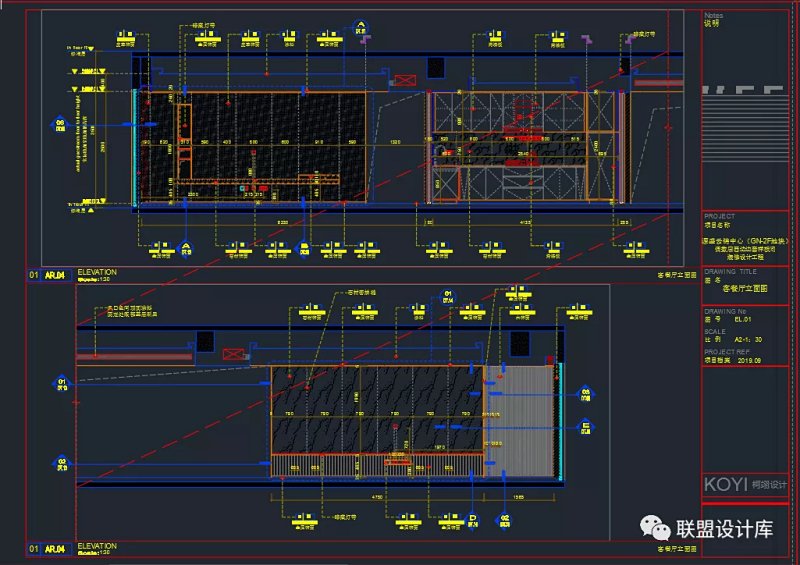This screenshot has height=565, width=800.
Task: Select the red crossed box in upper elevation
Action: pos(405,80)
